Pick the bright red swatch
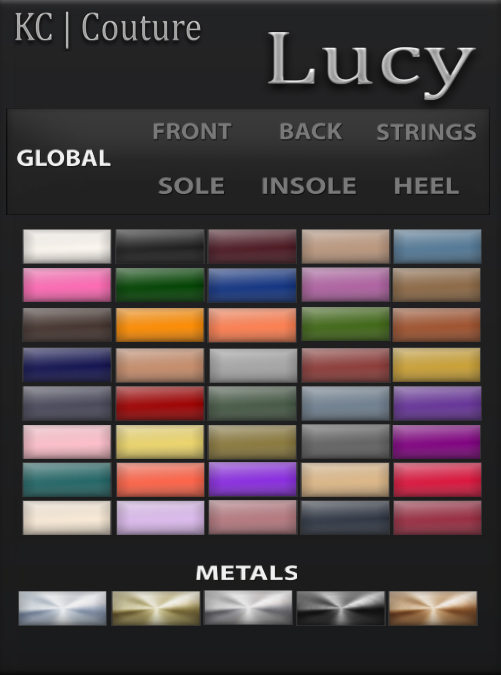501x675 pixels. click(160, 403)
